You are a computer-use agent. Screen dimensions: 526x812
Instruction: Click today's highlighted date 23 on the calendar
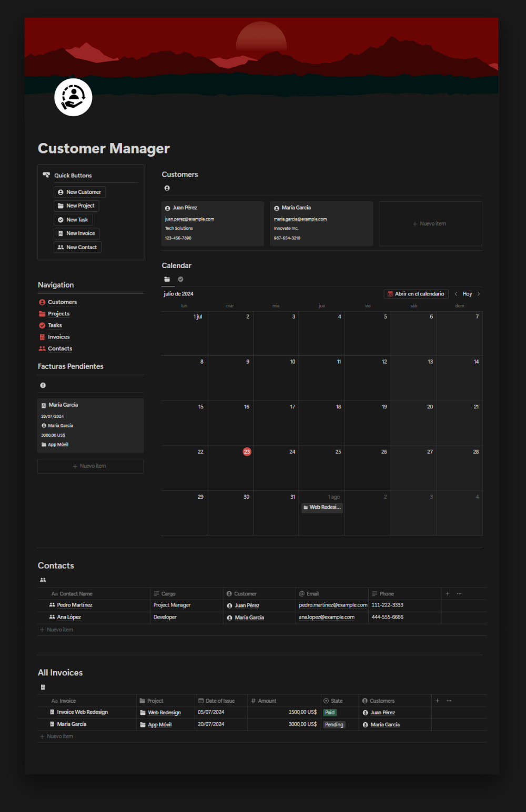[247, 451]
